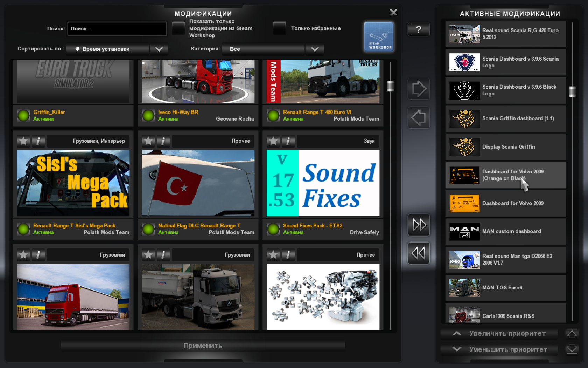This screenshot has height=368, width=588.
Task: Click Увеличить приоритет button
Action: (x=499, y=334)
